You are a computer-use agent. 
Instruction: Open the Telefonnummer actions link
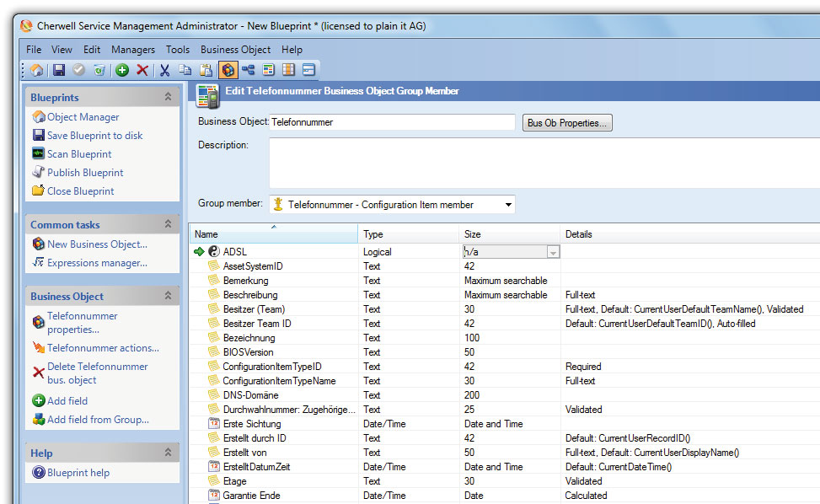[103, 348]
